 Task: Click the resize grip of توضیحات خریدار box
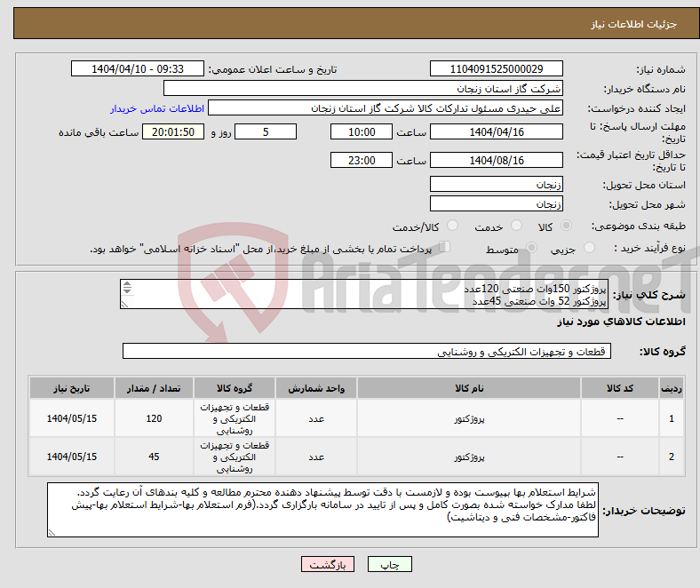(x=52, y=532)
